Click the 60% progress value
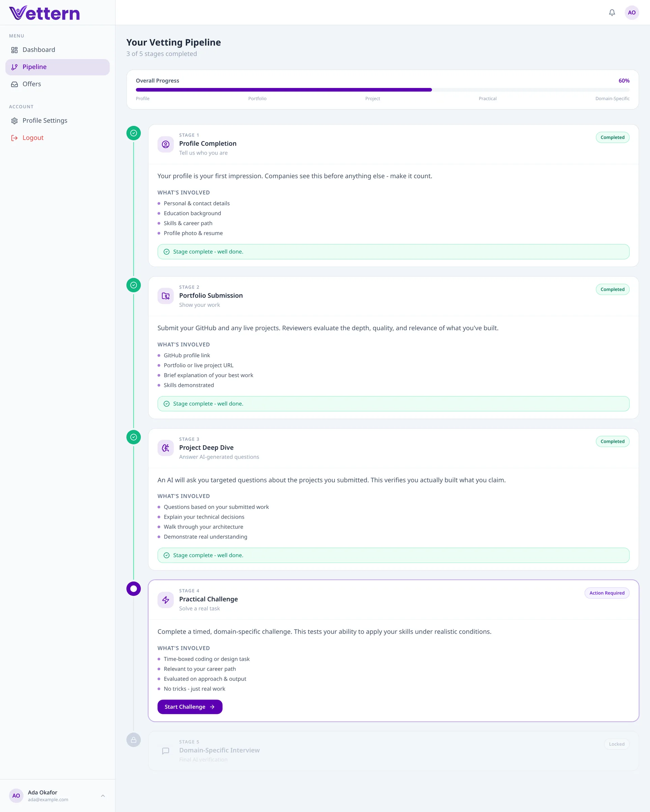The height and width of the screenshot is (812, 650). pos(624,81)
